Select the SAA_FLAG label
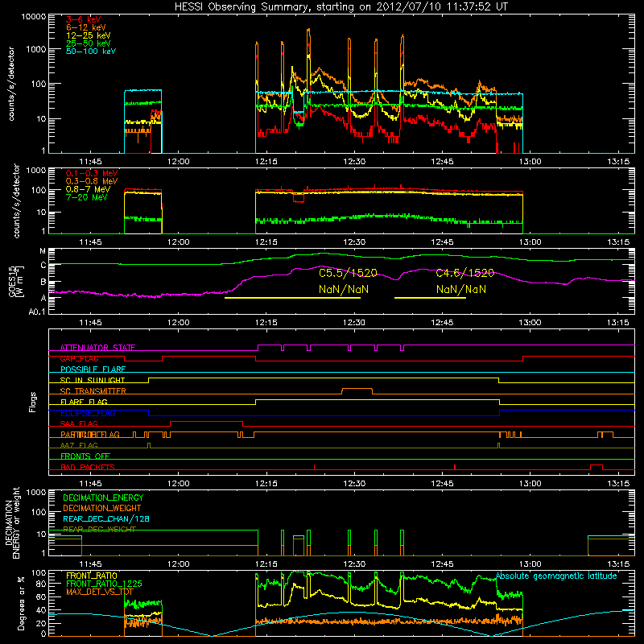644x644 pixels. tap(79, 423)
